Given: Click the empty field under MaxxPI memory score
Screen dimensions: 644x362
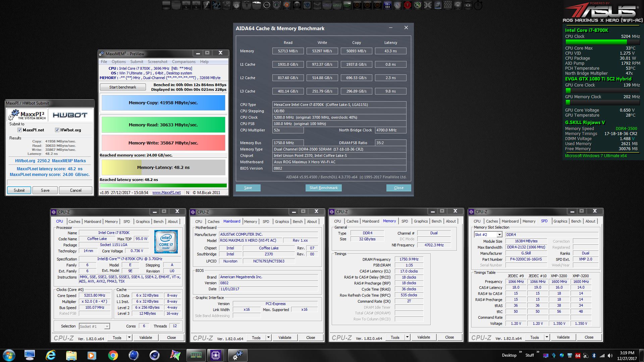Looking at the screenshot, I should coord(50,182).
